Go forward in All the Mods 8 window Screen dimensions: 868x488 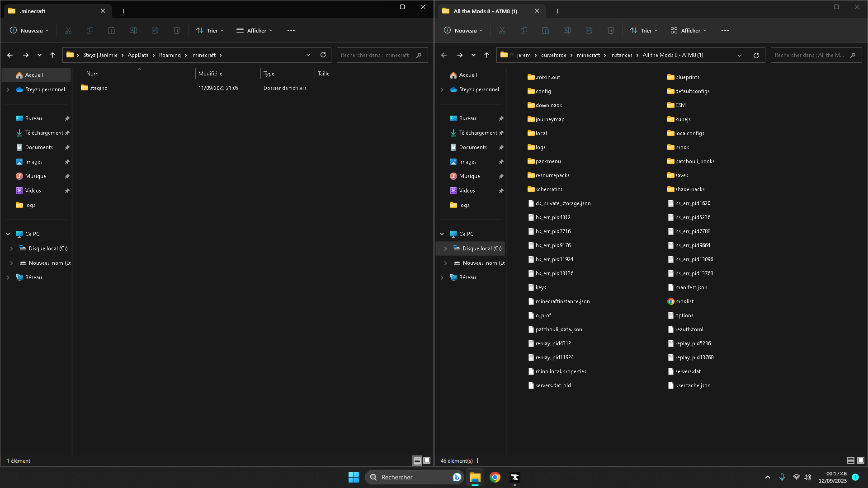[x=460, y=55]
